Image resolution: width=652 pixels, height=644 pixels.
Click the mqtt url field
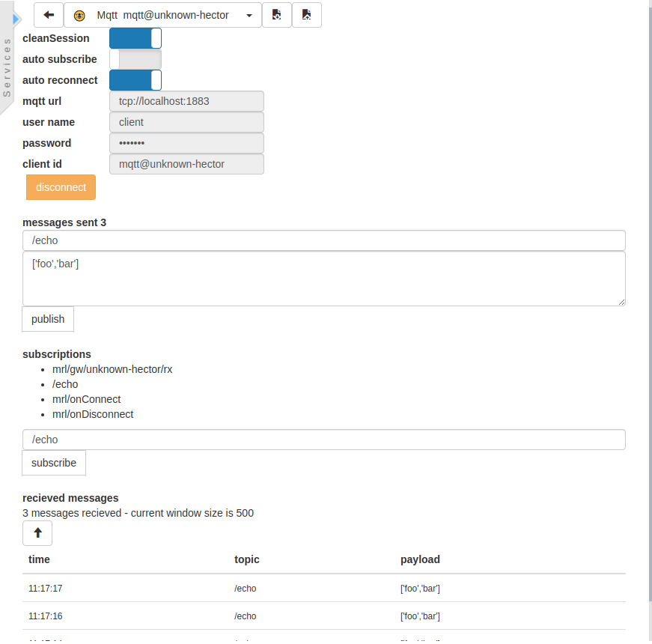pyautogui.click(x=186, y=101)
